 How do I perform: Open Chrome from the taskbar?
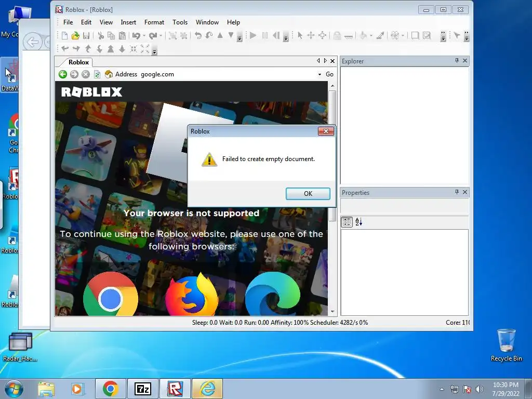coord(110,389)
